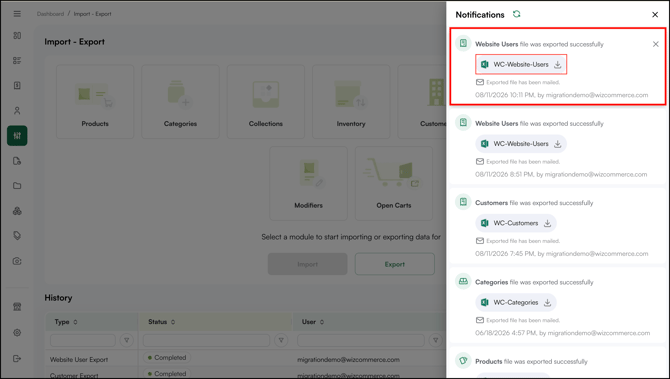Focus the Type column filter field

pyautogui.click(x=83, y=341)
